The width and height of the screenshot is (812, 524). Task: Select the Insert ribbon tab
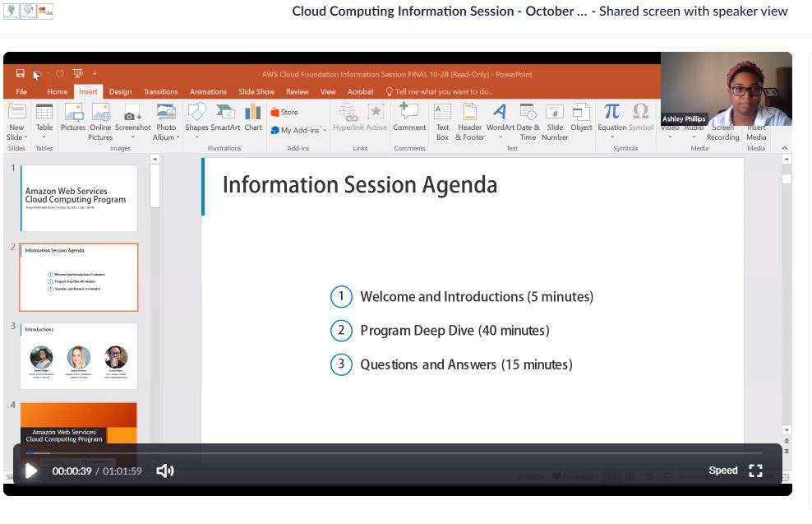88,92
